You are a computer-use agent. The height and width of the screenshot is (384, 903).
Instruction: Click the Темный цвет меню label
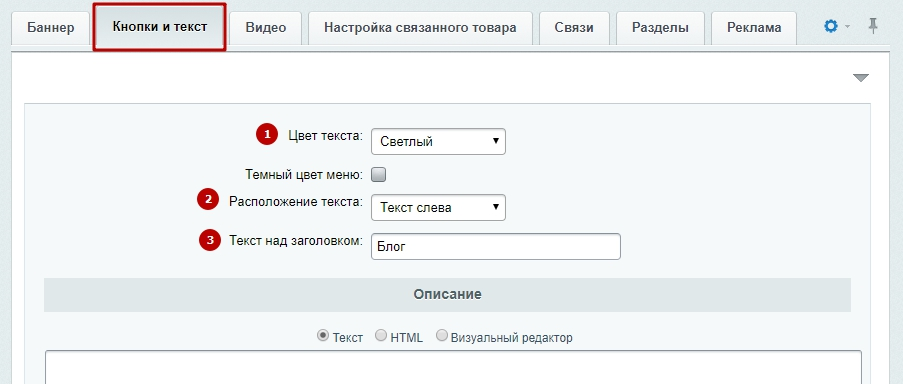point(304,174)
